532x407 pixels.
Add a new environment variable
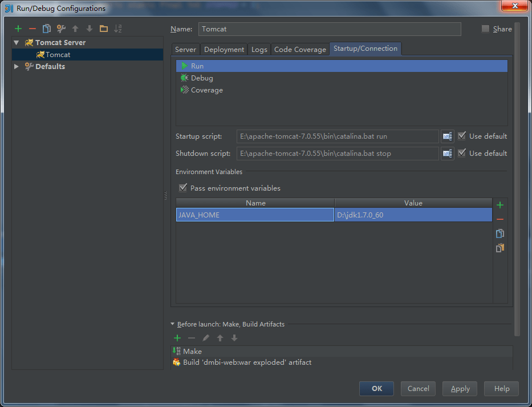tap(499, 204)
